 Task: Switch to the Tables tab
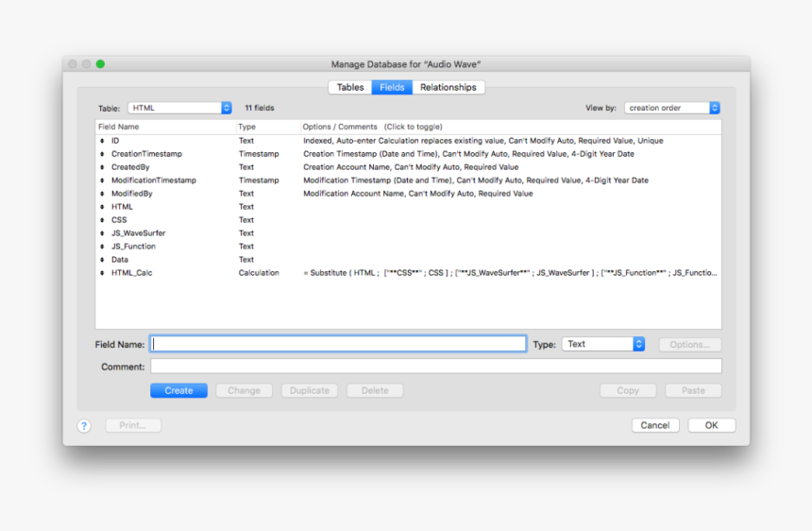[x=350, y=87]
